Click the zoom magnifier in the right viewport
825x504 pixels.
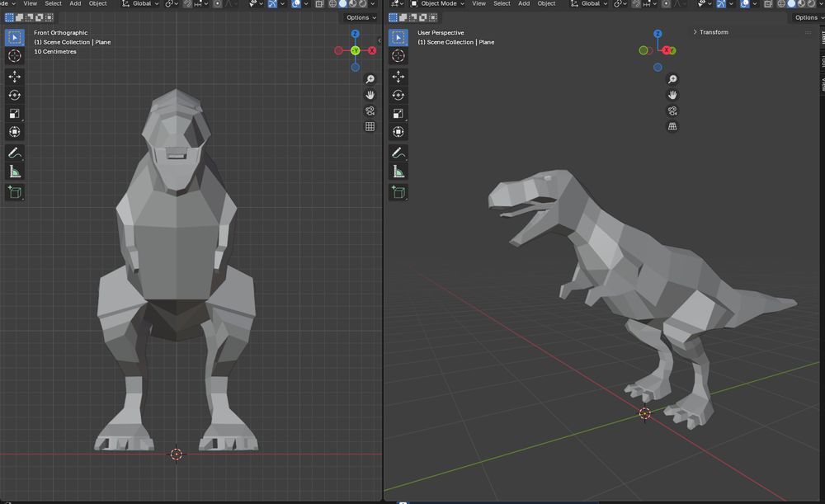(x=672, y=79)
